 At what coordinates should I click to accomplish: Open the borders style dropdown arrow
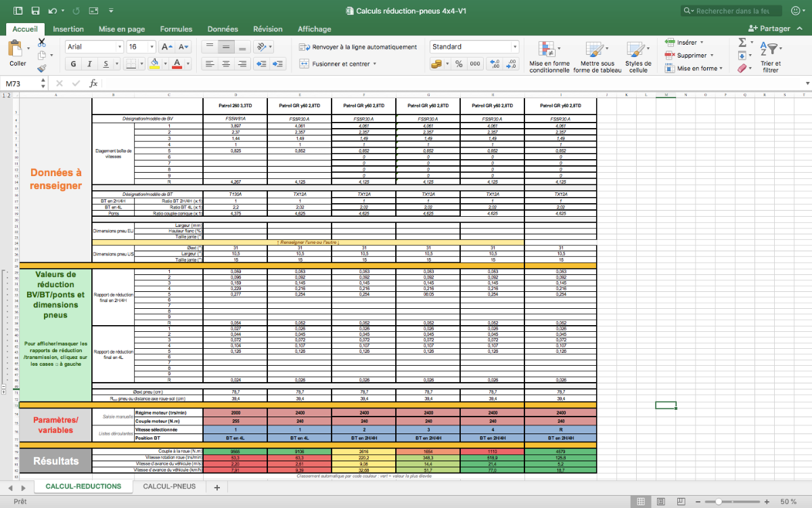[x=141, y=64]
